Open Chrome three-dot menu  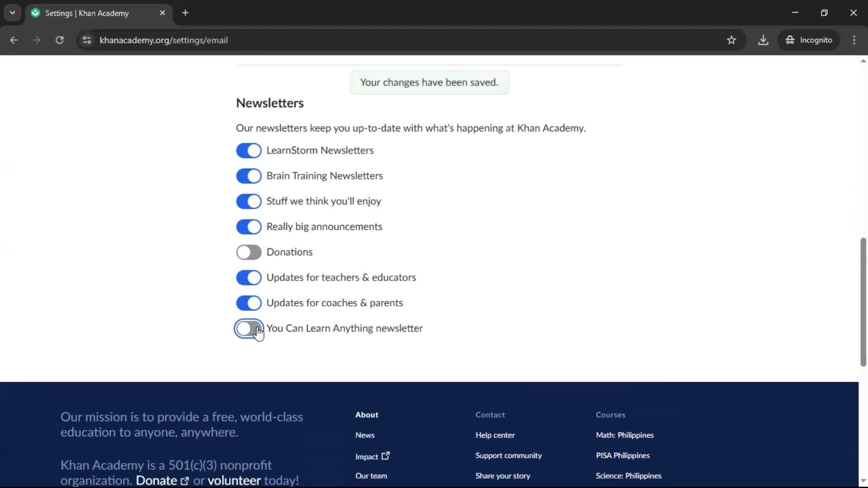coord(854,40)
